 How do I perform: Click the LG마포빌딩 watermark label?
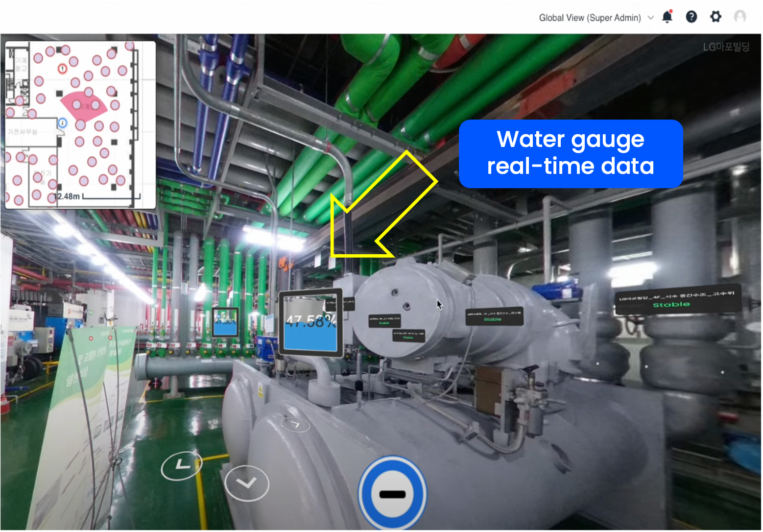[726, 47]
